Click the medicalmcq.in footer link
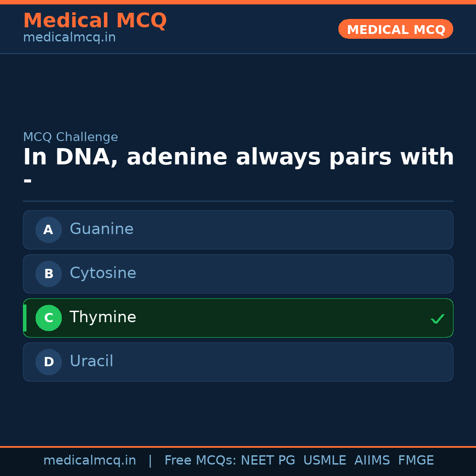 click(x=89, y=460)
